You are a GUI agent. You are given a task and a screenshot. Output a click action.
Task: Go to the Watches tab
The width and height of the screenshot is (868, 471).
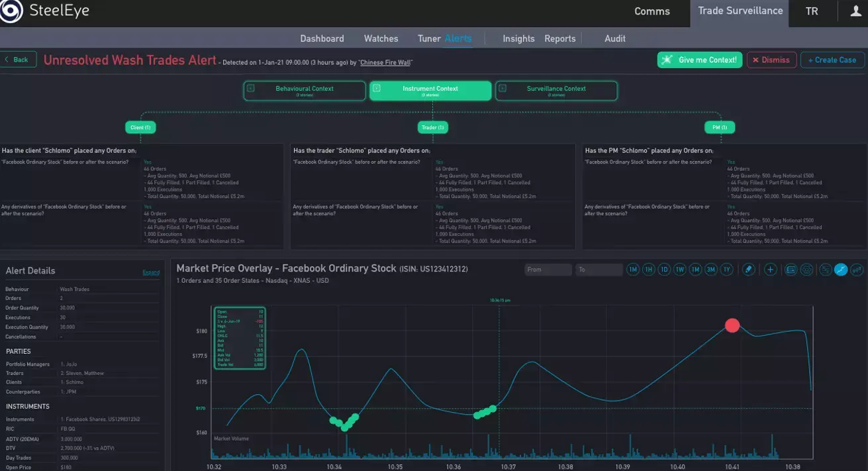point(381,38)
